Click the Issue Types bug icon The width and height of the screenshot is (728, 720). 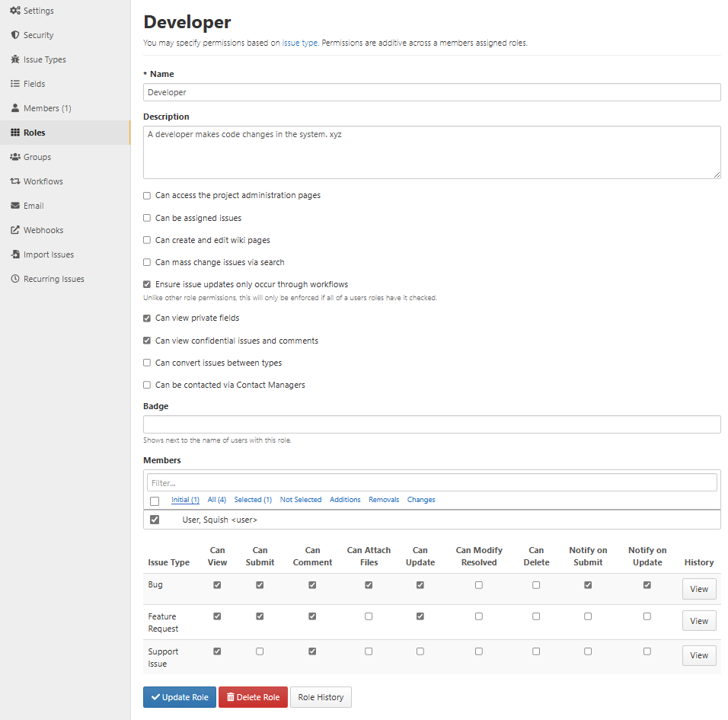(x=15, y=59)
